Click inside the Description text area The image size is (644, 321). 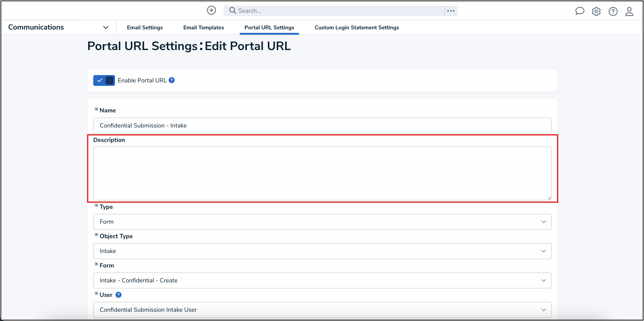(x=322, y=173)
